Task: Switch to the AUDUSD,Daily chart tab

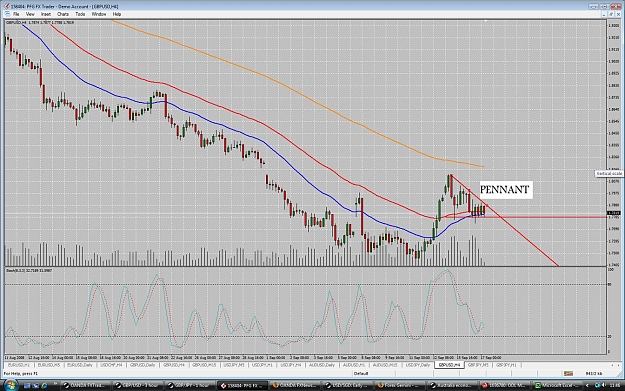Action: tap(322, 365)
